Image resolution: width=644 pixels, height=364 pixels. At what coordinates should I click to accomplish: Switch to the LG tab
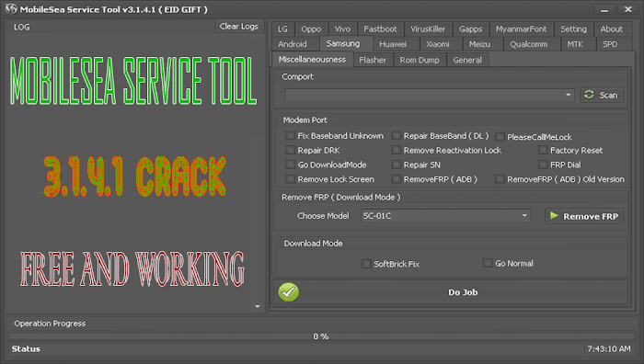click(x=282, y=29)
